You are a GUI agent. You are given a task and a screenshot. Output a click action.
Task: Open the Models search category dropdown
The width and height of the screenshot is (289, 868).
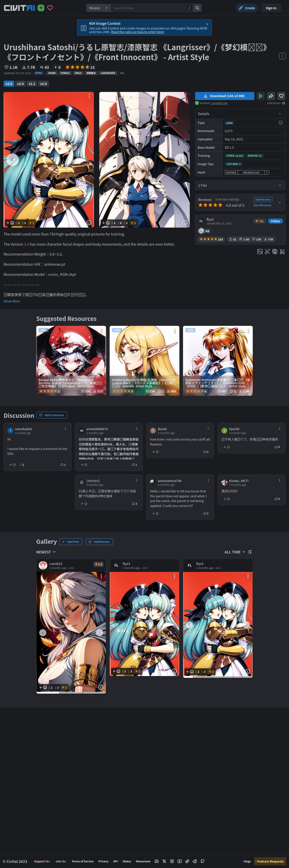click(x=99, y=8)
